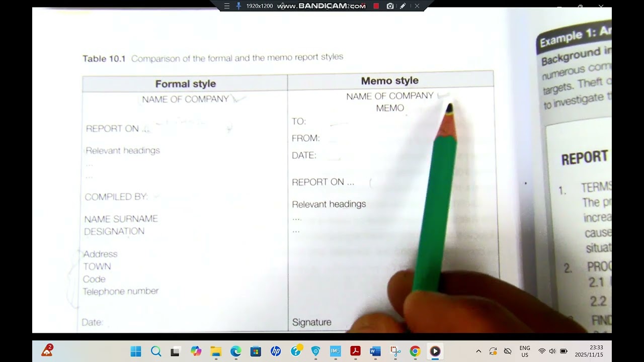Open Microsoft Word from the taskbar

point(375,351)
